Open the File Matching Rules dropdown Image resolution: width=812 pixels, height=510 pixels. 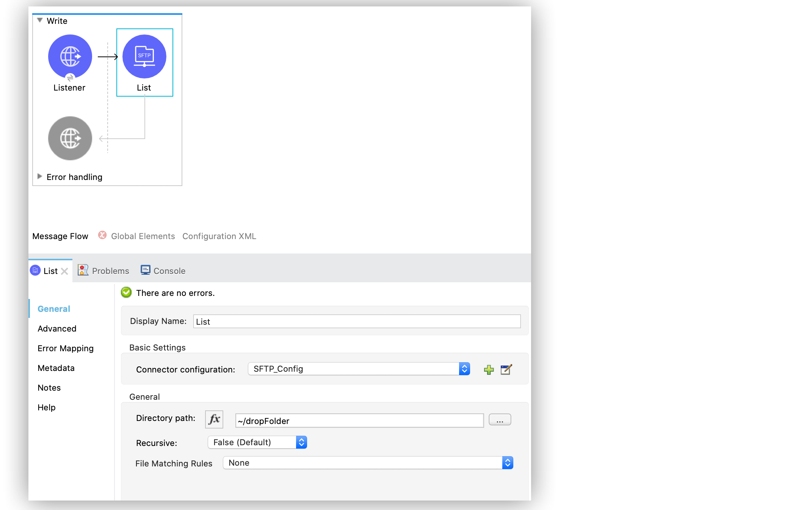(x=507, y=463)
